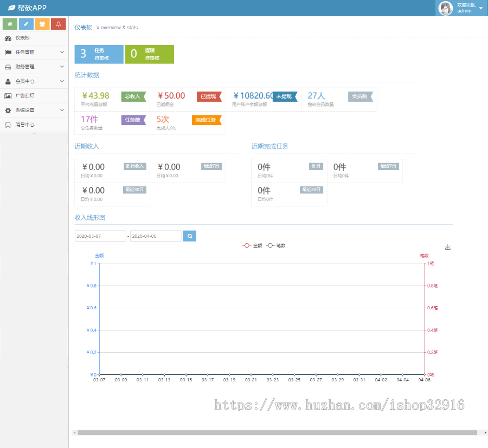
Task: Click the printer icon beside 财务管理
Action: pyautogui.click(x=8, y=67)
